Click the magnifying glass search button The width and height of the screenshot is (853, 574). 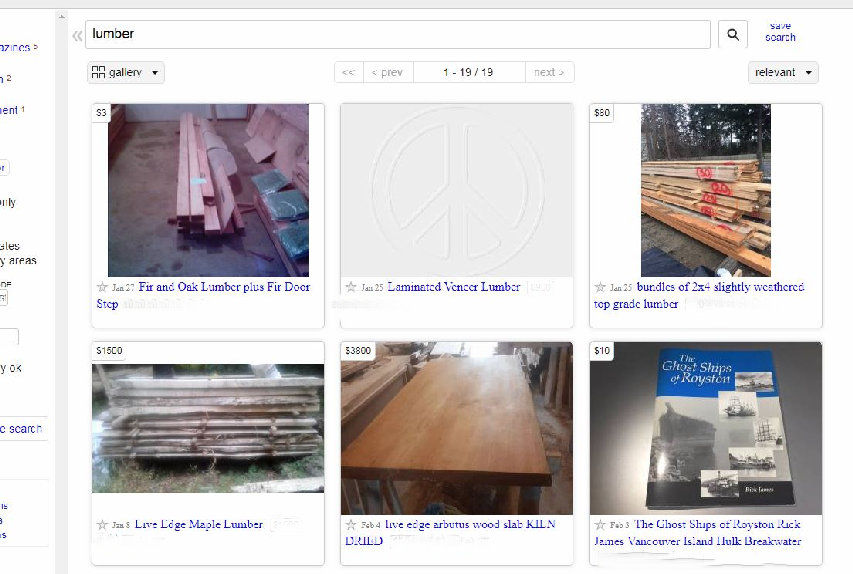(x=733, y=34)
